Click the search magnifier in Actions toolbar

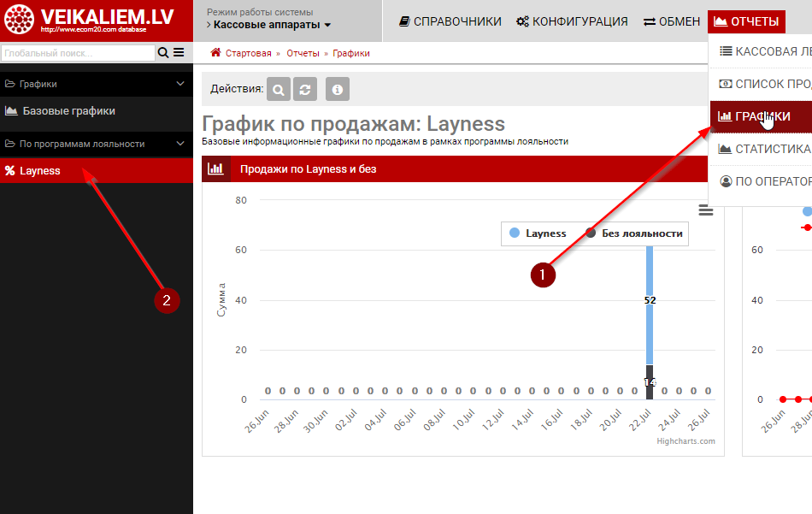[x=279, y=89]
